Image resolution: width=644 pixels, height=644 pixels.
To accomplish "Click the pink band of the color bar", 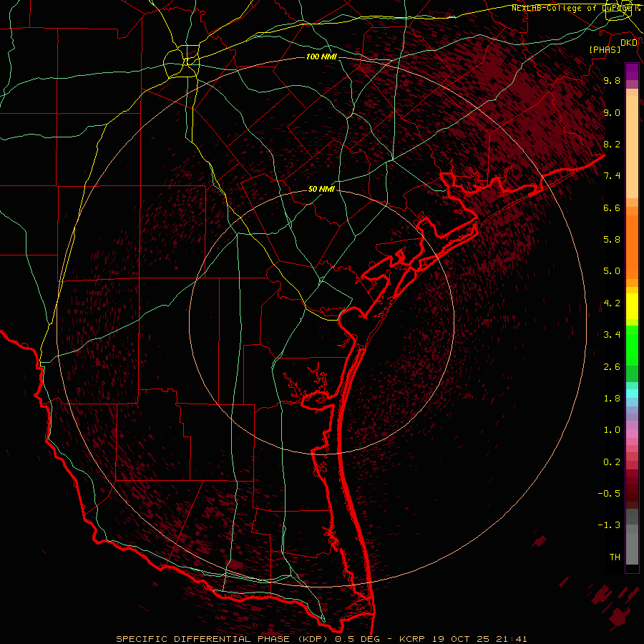I will (x=632, y=434).
